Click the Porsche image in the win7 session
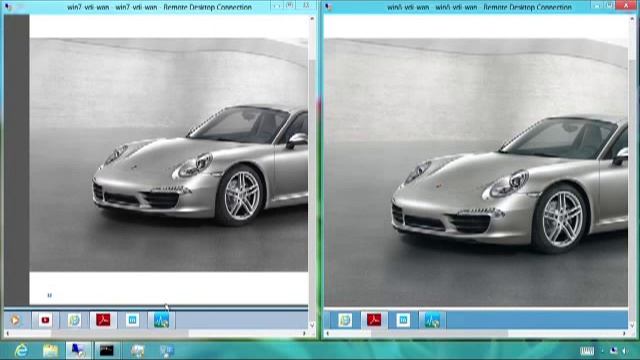The width and height of the screenshot is (640, 360). click(x=169, y=155)
